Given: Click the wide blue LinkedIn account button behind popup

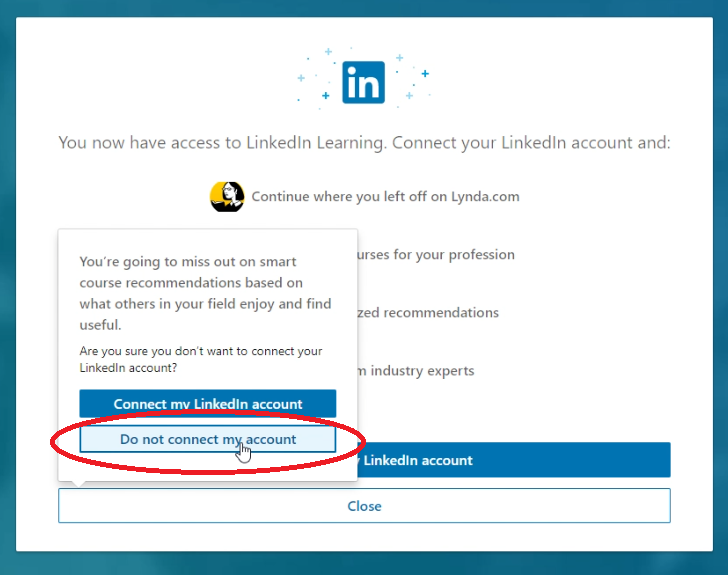Looking at the screenshot, I should click(514, 460).
